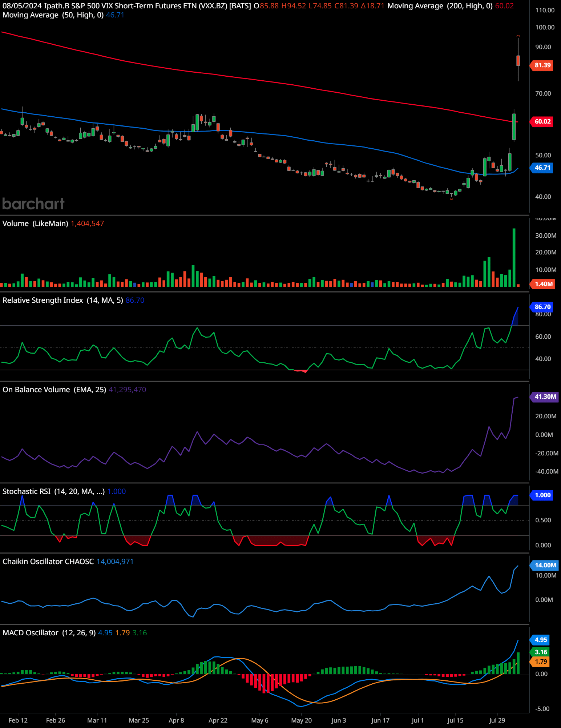
Task: Click the Apr 8 date axis label
Action: [x=177, y=720]
